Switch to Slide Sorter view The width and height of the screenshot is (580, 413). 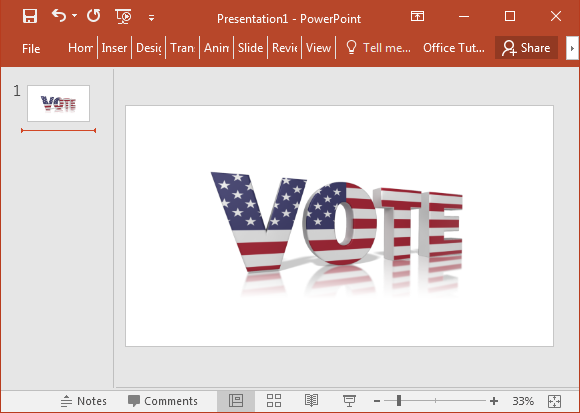click(x=274, y=401)
